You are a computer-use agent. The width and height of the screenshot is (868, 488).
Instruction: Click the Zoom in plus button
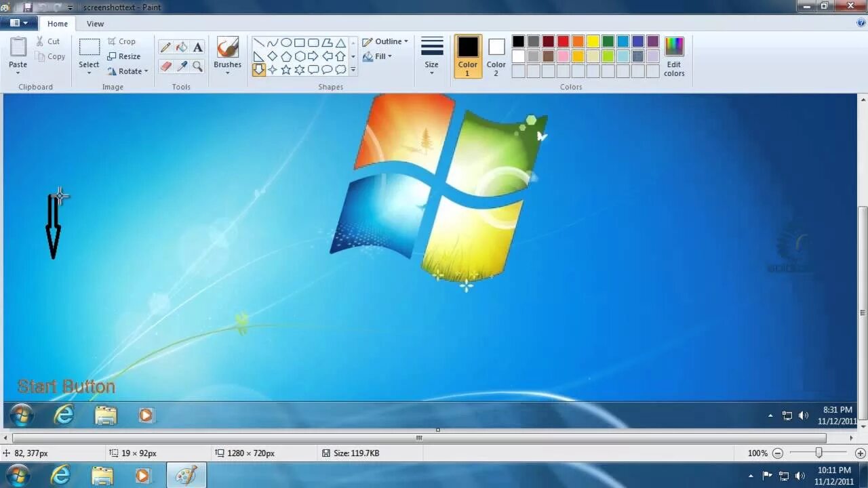coord(861,453)
